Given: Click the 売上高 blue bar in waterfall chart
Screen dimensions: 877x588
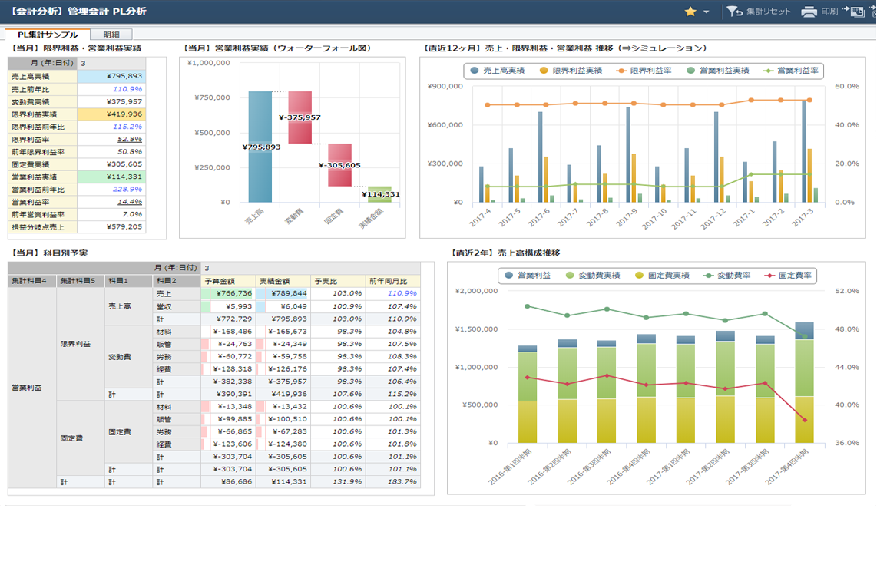Looking at the screenshot, I should tap(260, 147).
